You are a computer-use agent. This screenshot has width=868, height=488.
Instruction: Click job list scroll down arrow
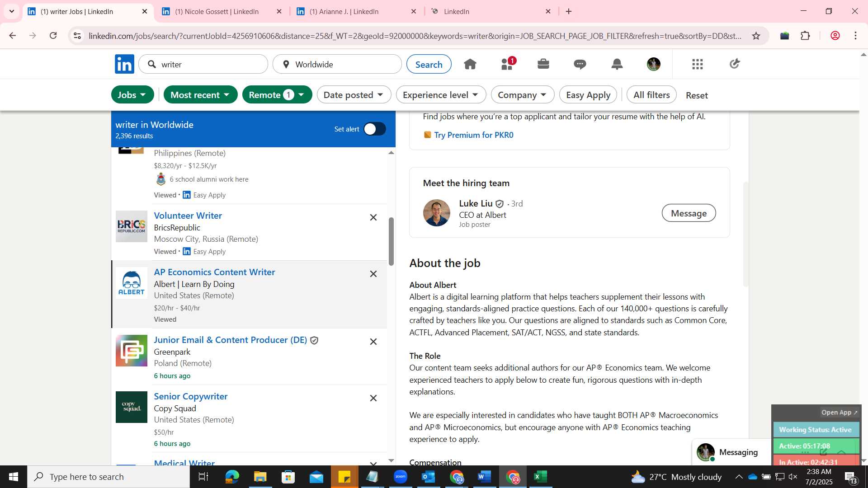tap(391, 460)
